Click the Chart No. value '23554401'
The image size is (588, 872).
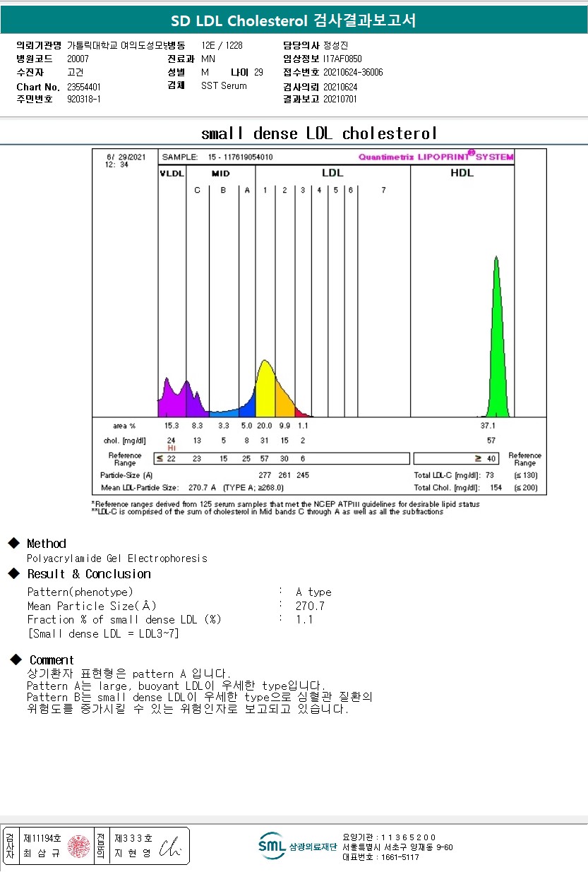84,86
